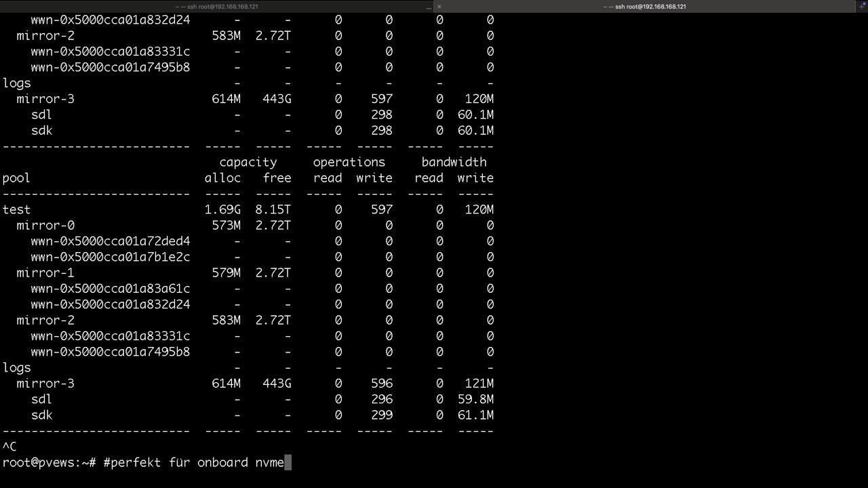Click the '573M' alloc value

[226, 225]
